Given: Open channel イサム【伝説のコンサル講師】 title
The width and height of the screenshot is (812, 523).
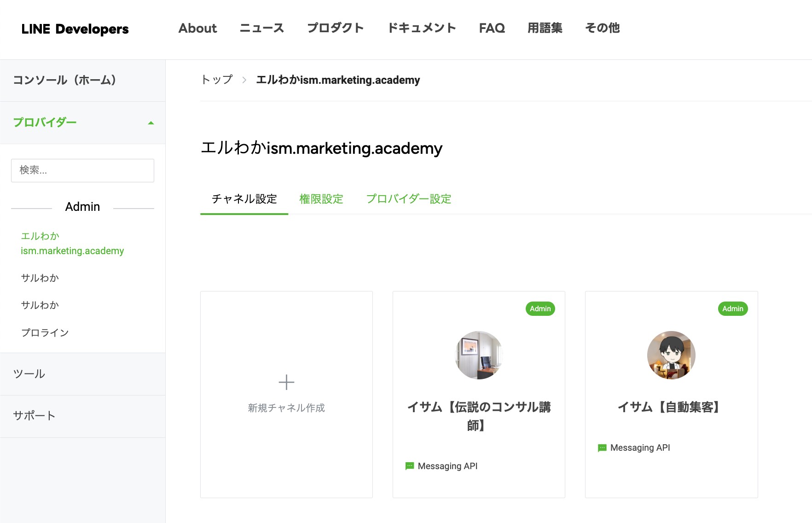Looking at the screenshot, I should [x=479, y=416].
